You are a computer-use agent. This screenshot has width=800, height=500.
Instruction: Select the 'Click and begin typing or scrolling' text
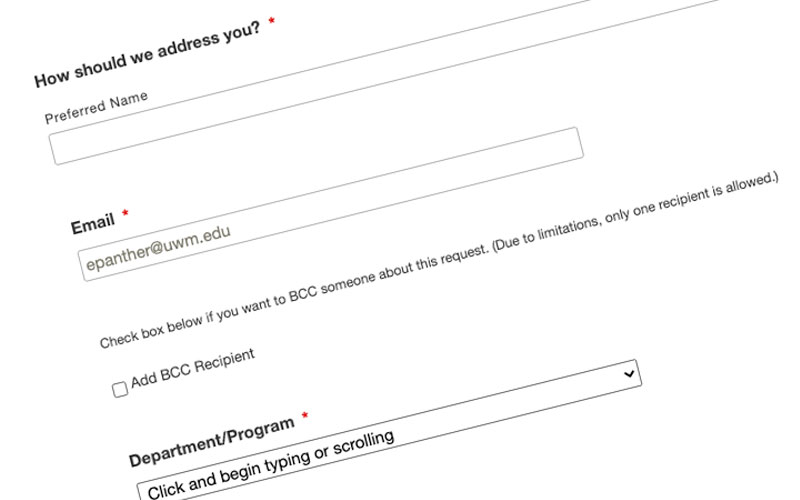coord(270,464)
